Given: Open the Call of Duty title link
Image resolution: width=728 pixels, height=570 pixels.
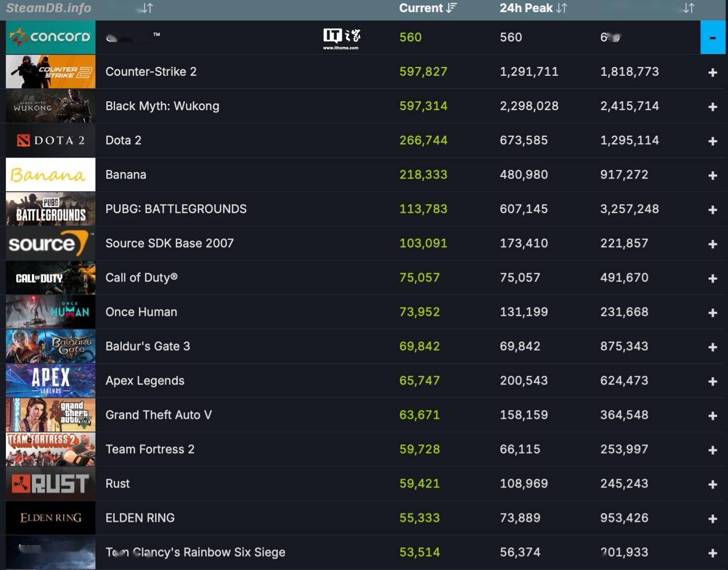Looking at the screenshot, I should (x=142, y=278).
